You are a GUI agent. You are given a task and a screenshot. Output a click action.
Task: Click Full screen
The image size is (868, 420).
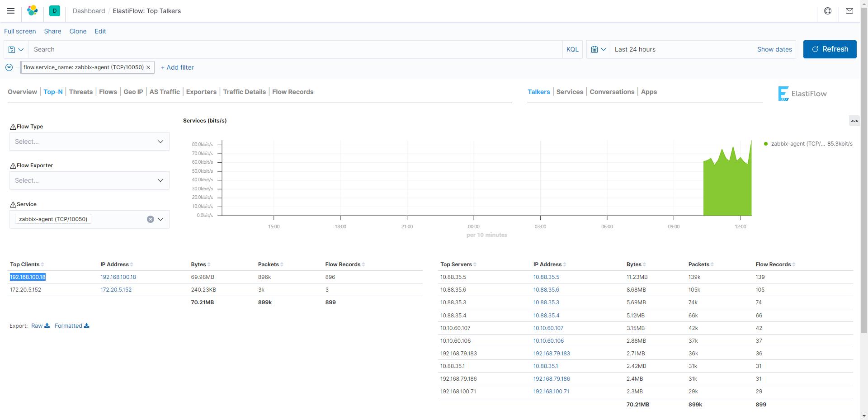20,31
